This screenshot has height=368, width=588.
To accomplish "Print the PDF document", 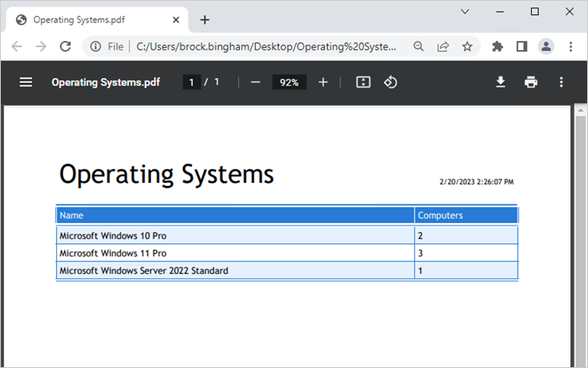I will 531,82.
